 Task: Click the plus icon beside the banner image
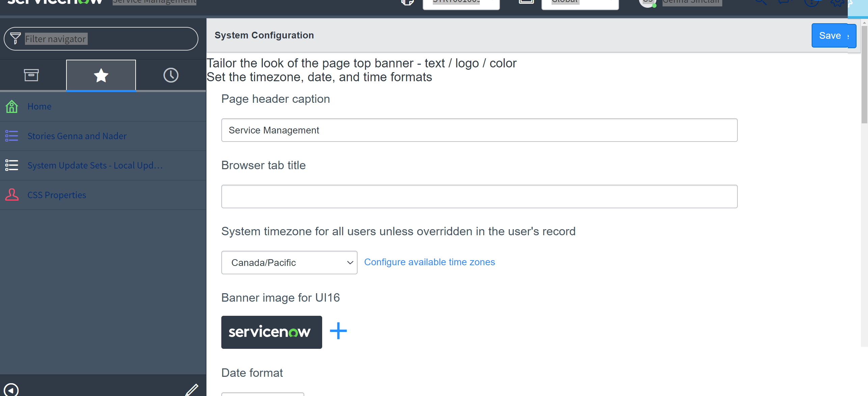[338, 331]
